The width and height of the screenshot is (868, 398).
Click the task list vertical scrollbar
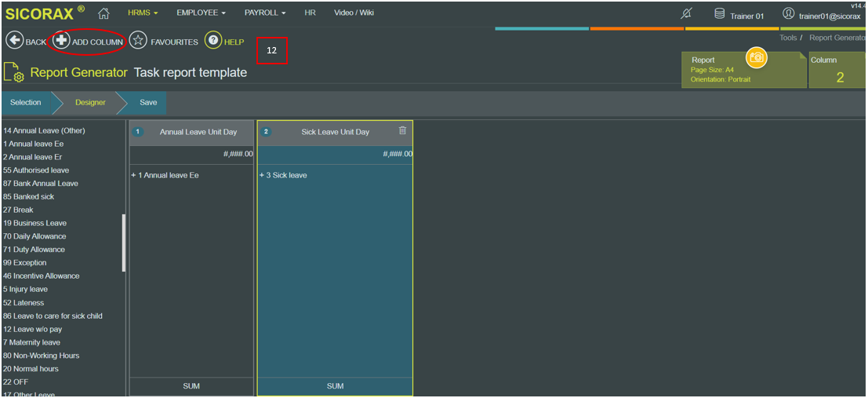[123, 243]
